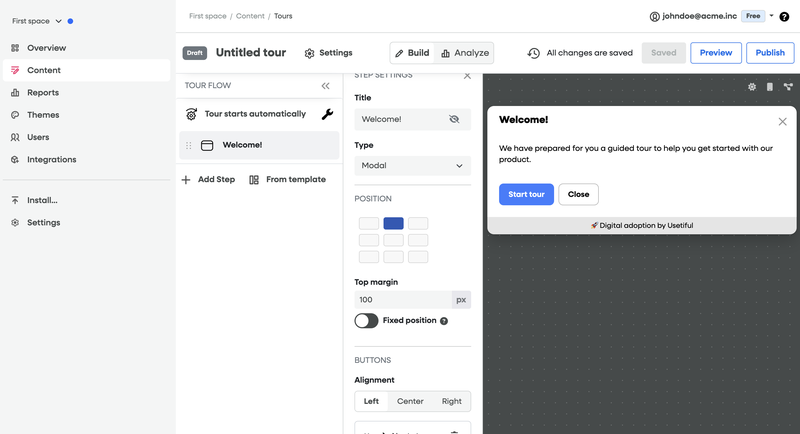The height and width of the screenshot is (434, 800).
Task: Click the From template layout icon
Action: (x=254, y=180)
